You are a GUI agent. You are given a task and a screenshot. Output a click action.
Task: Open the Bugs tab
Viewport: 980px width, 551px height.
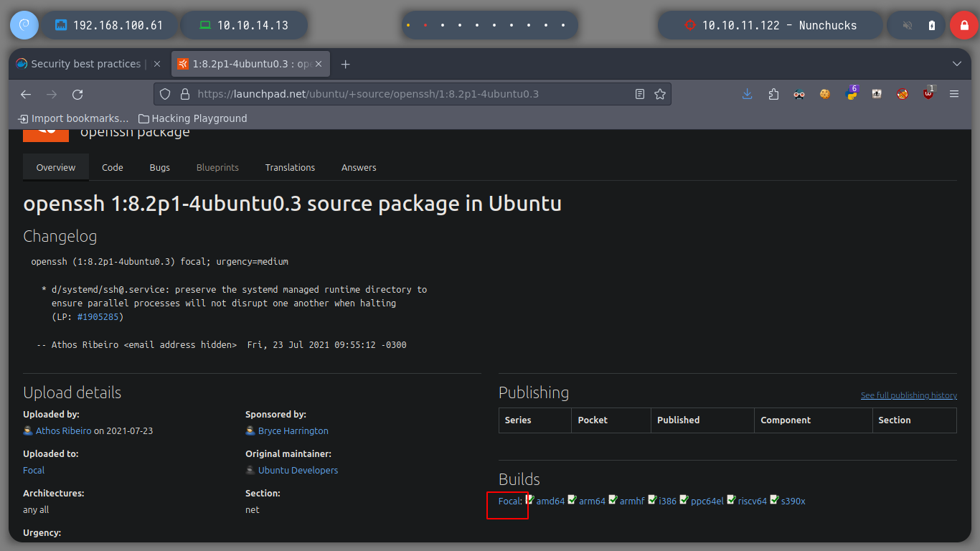(160, 167)
